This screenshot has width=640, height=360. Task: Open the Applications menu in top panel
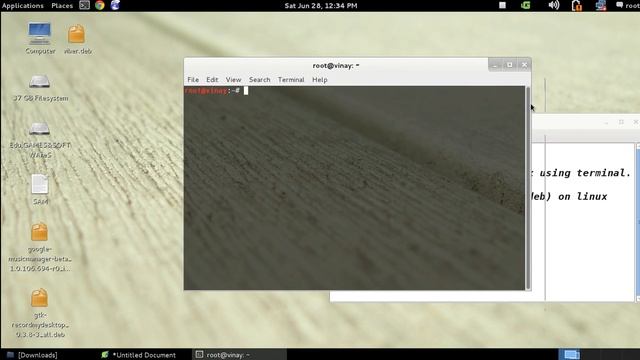[22, 5]
